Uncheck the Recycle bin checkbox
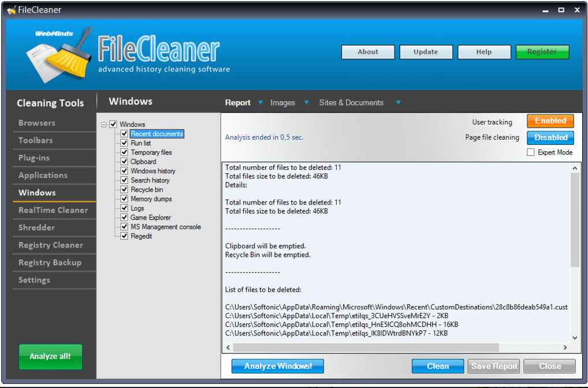Screen dimensions: 588x388 124,189
